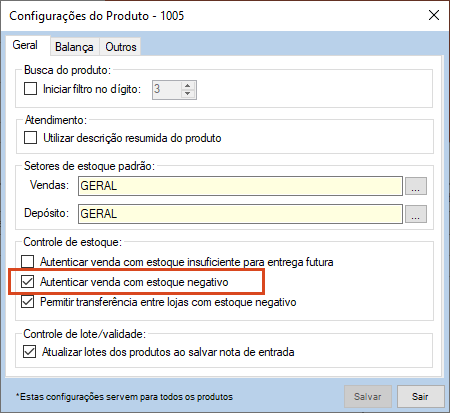
Task: Decrease digit value with down arrow
Action: [188, 94]
